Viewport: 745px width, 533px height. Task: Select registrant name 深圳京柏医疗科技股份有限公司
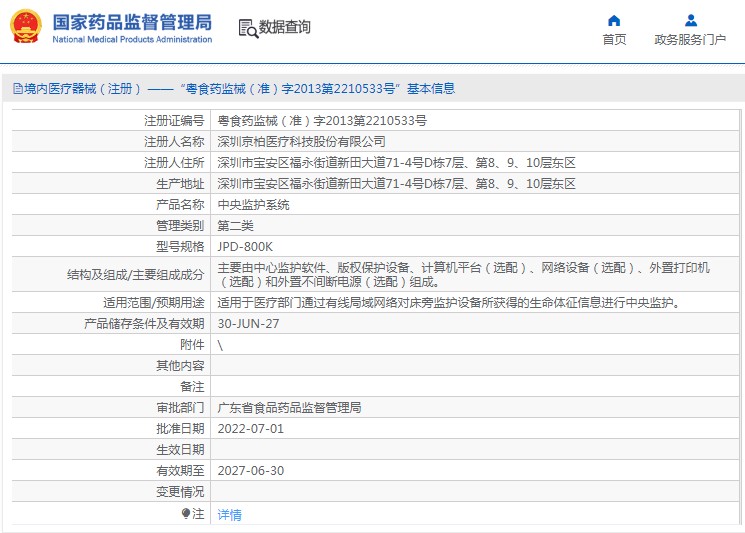pos(301,142)
